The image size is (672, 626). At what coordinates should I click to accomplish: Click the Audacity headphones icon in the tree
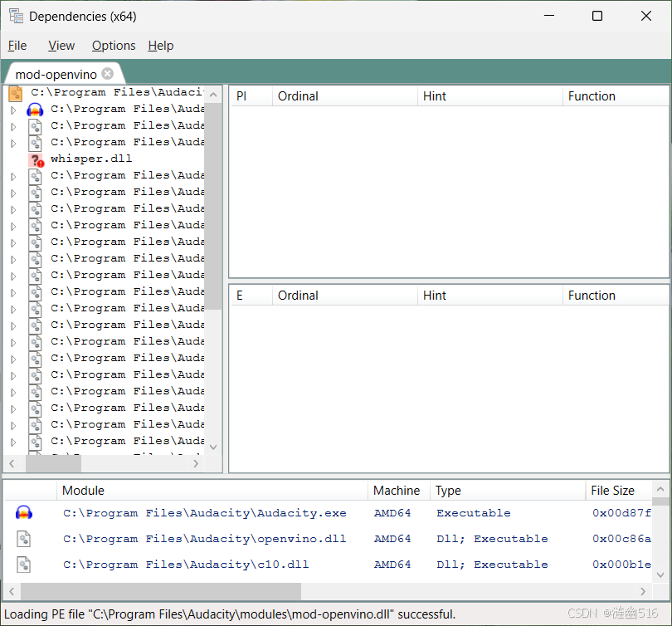coord(35,110)
